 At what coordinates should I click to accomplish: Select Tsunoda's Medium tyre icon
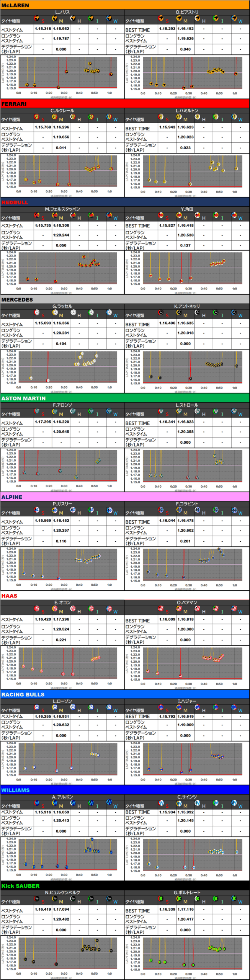179,216
